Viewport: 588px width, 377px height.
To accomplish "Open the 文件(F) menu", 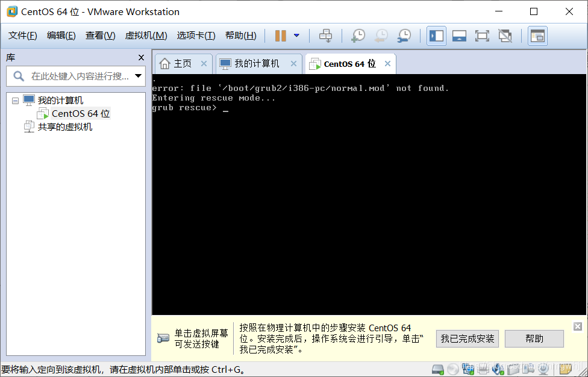I will [x=22, y=36].
